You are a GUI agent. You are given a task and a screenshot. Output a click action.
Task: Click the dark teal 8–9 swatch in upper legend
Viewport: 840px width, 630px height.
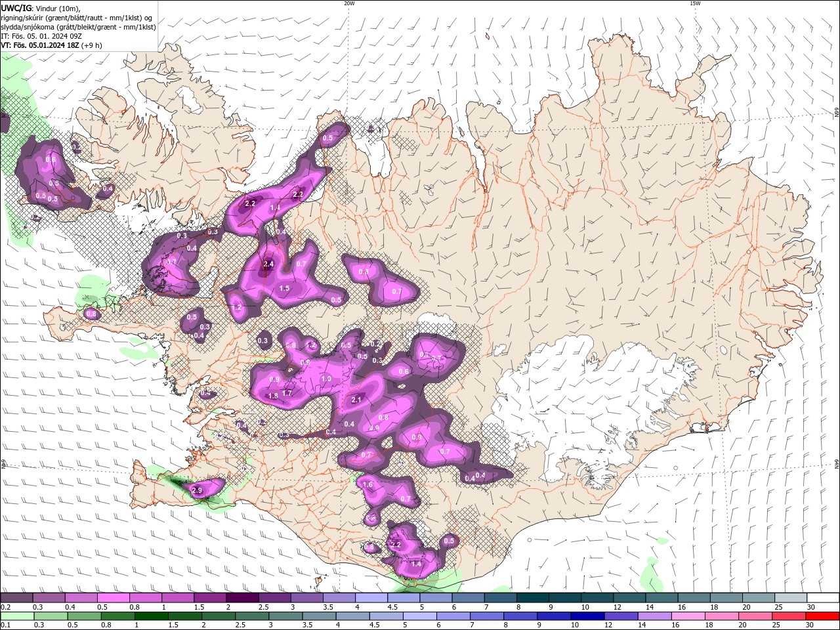pos(533,598)
